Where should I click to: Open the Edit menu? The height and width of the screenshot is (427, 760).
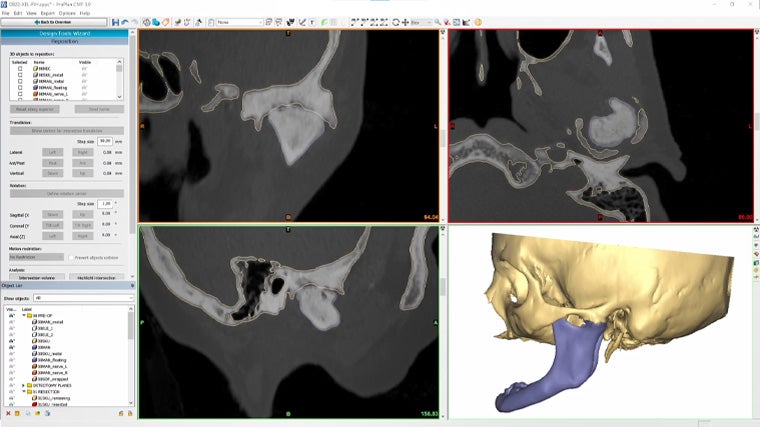click(x=18, y=13)
